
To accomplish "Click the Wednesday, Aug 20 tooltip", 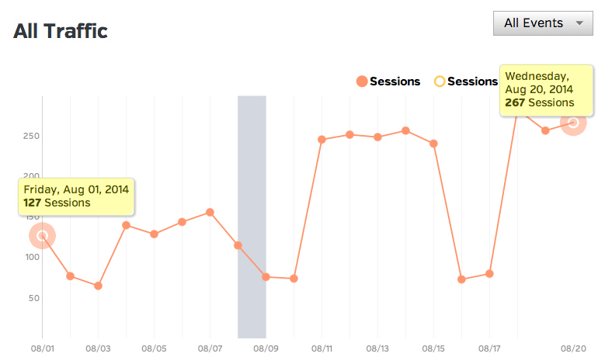I will (x=546, y=90).
